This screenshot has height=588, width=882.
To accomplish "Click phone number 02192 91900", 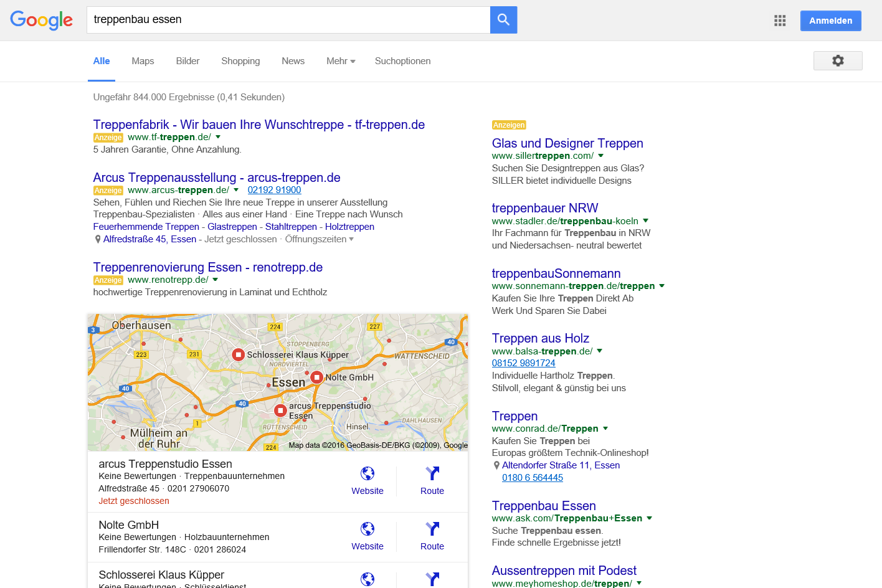I will [274, 190].
